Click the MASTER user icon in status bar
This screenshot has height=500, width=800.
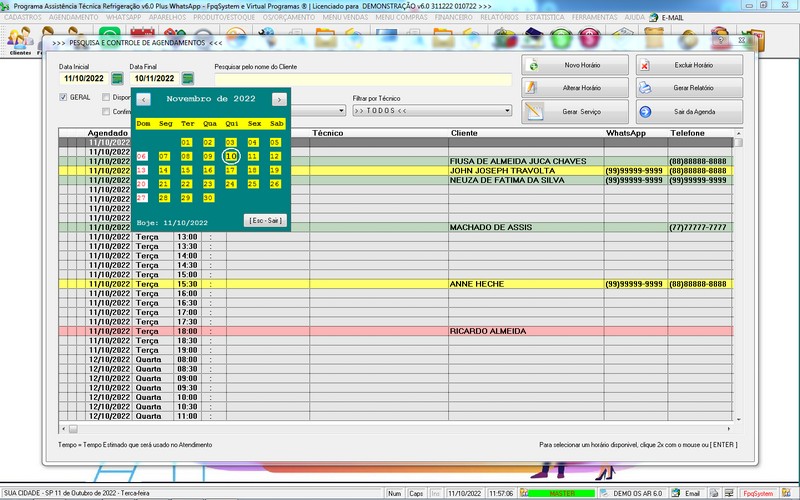[524, 493]
